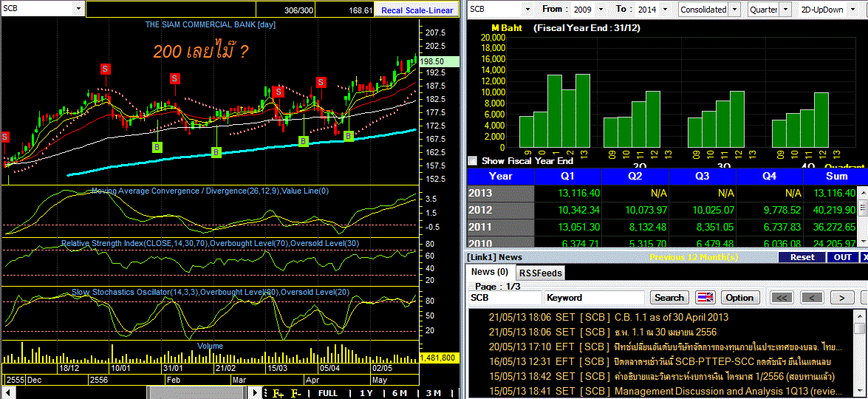Viewport: 868px width, 399px height.
Task: Click Reset in news panel header
Action: 802,257
